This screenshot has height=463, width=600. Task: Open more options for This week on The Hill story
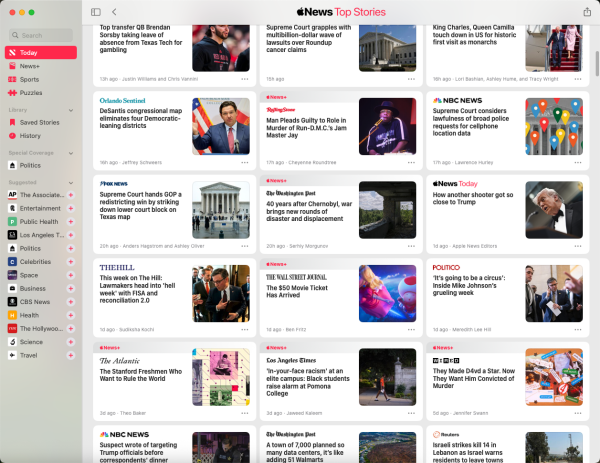pos(245,329)
